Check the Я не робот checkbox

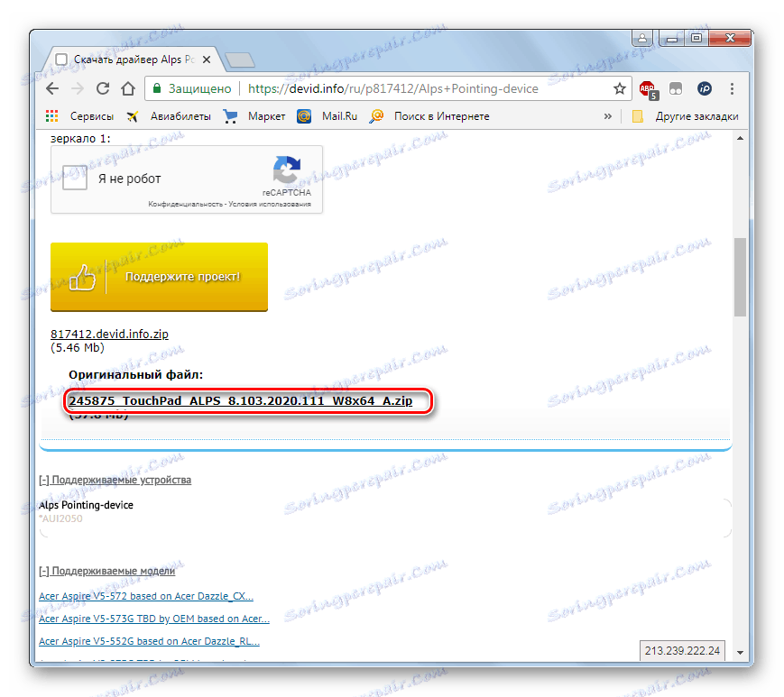(75, 179)
